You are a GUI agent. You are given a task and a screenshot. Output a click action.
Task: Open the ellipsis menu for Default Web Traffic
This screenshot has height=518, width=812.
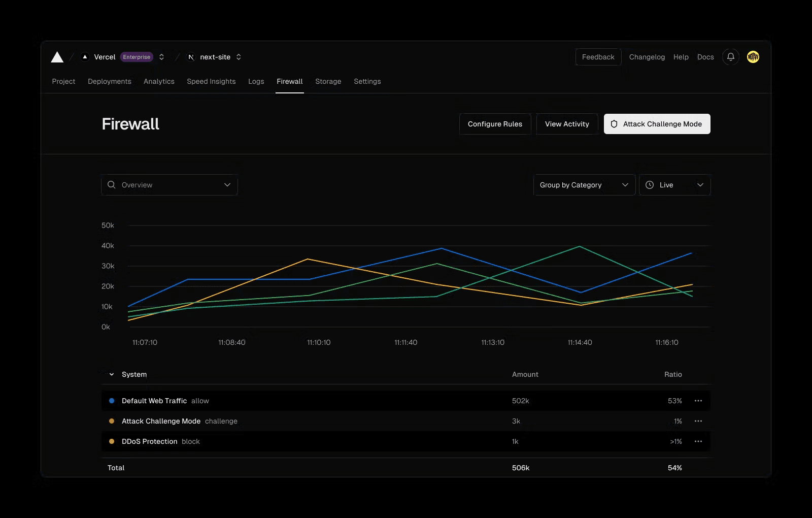(698, 401)
